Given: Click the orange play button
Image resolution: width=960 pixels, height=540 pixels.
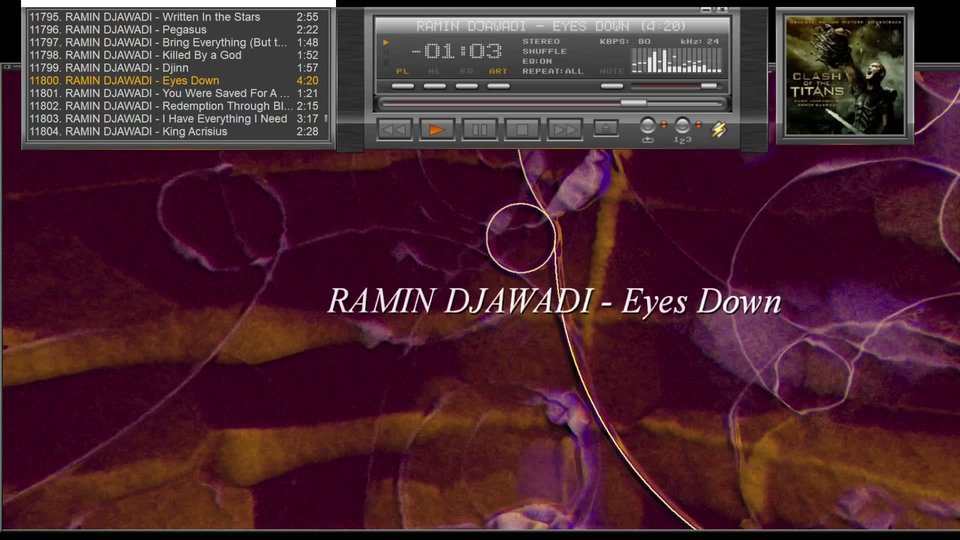Looking at the screenshot, I should click(x=437, y=129).
